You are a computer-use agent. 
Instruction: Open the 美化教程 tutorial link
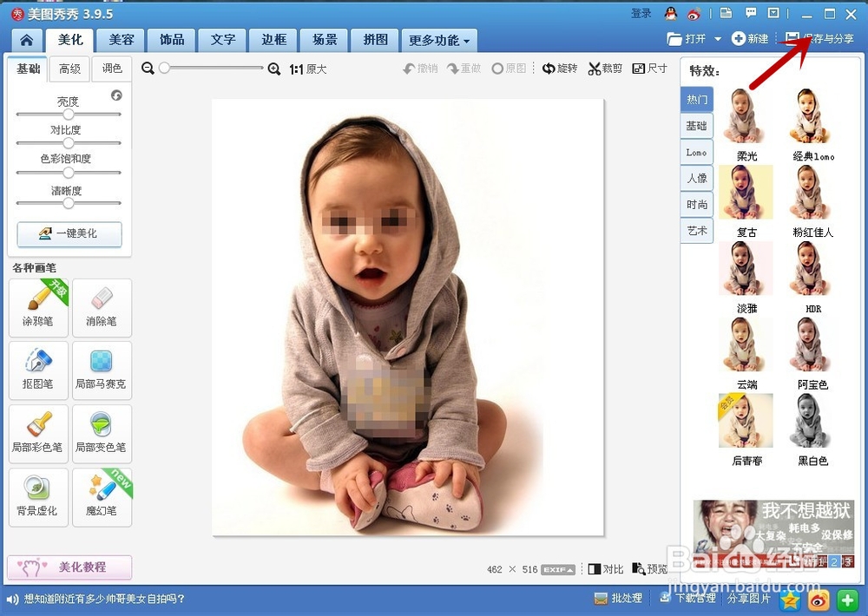(x=69, y=567)
